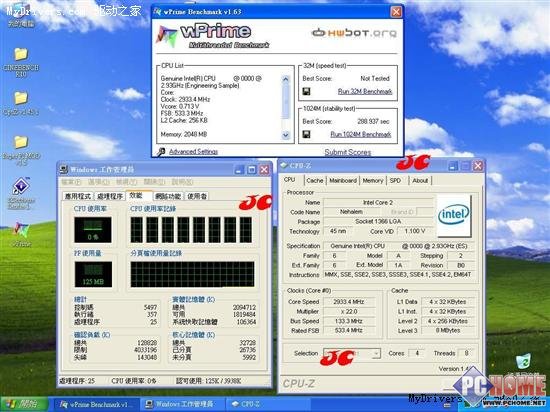The image size is (550, 412).
Task: Switch to the SPD tab in CPU-Z
Action: tap(395, 181)
